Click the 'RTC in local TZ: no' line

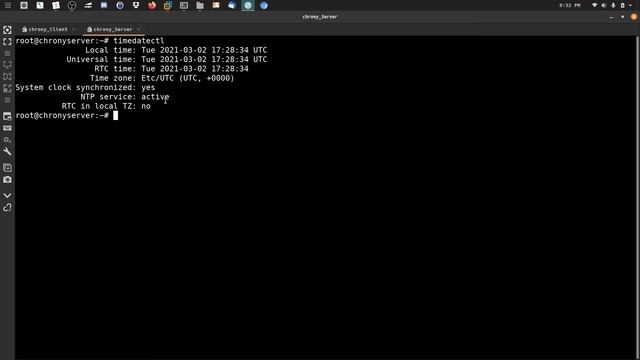click(x=106, y=106)
